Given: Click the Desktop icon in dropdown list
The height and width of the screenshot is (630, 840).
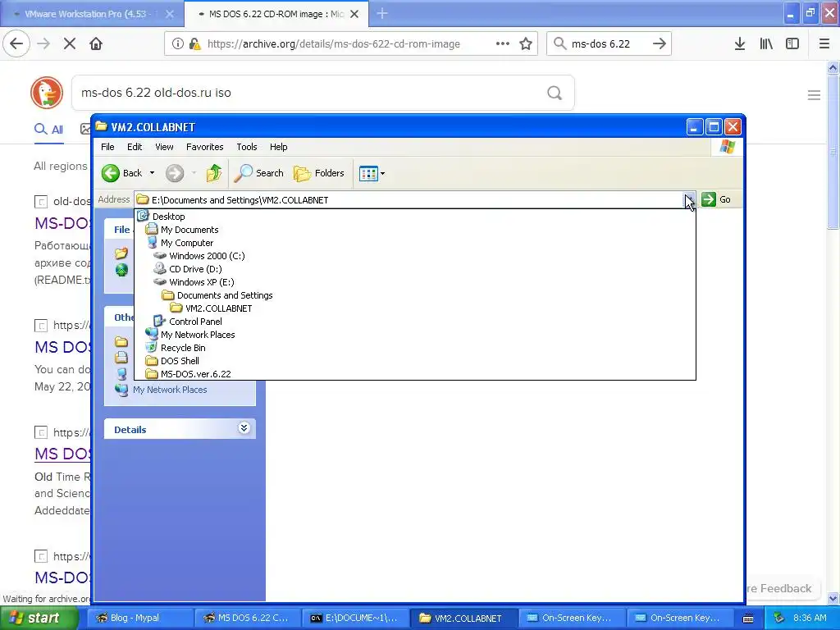Looking at the screenshot, I should (143, 216).
